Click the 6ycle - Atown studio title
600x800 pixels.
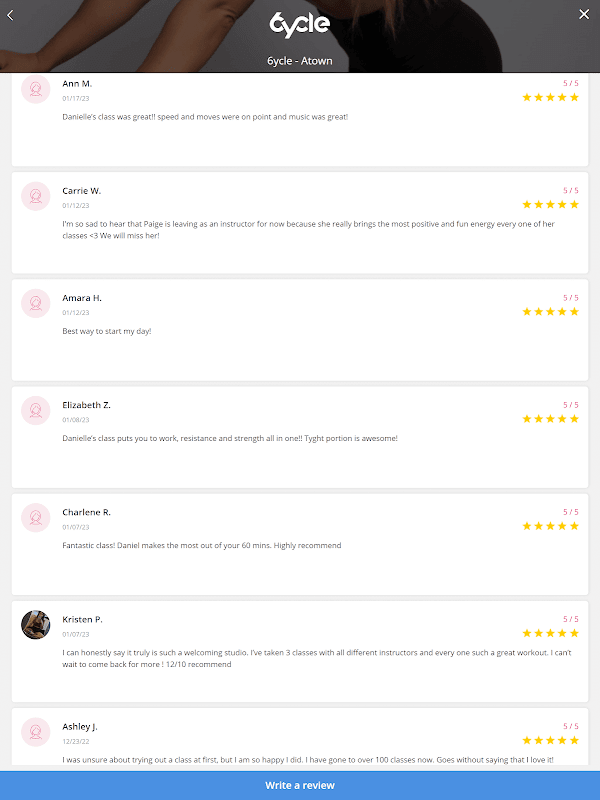[x=300, y=61]
